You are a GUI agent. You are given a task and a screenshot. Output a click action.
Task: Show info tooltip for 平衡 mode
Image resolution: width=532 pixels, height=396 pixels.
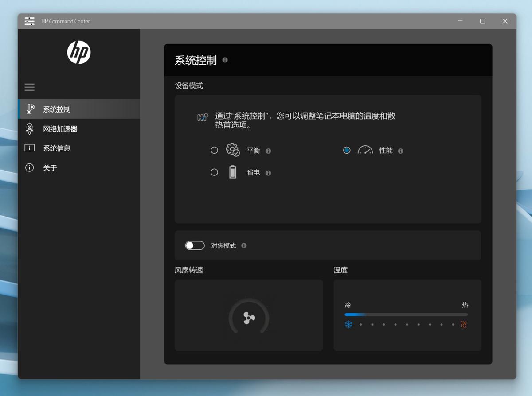(x=268, y=151)
